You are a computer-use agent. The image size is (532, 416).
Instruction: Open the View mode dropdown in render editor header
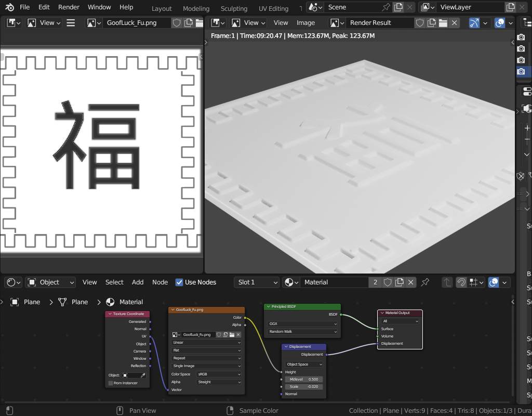[x=248, y=23]
